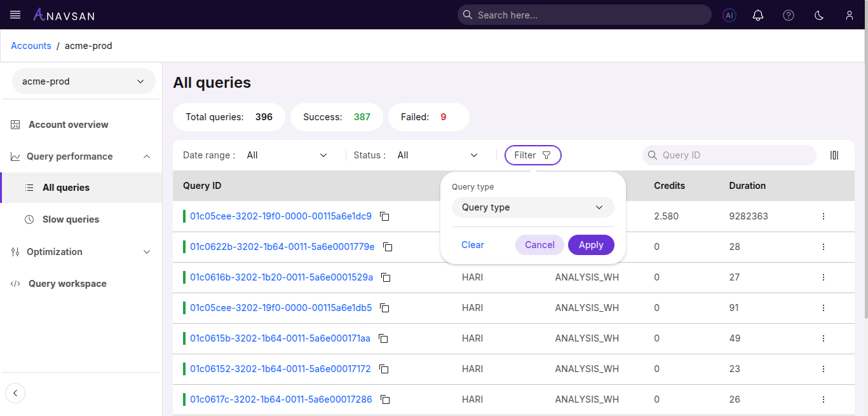Open the Query type dropdown
Viewport: 868px width, 416px height.
[x=532, y=207]
